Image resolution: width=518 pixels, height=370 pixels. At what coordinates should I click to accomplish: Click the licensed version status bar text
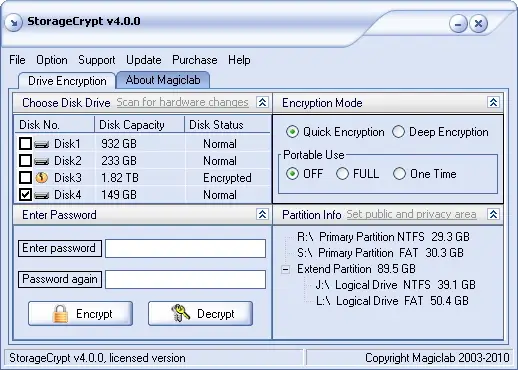tap(97, 358)
